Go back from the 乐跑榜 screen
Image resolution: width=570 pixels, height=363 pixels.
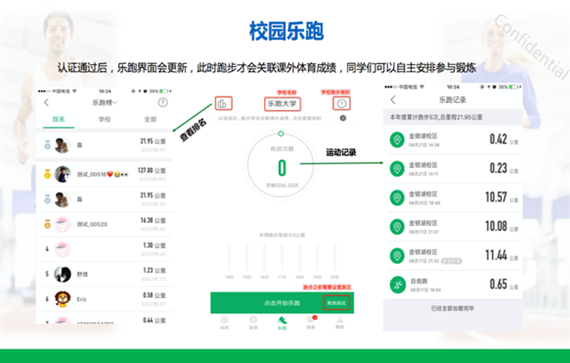tap(46, 103)
